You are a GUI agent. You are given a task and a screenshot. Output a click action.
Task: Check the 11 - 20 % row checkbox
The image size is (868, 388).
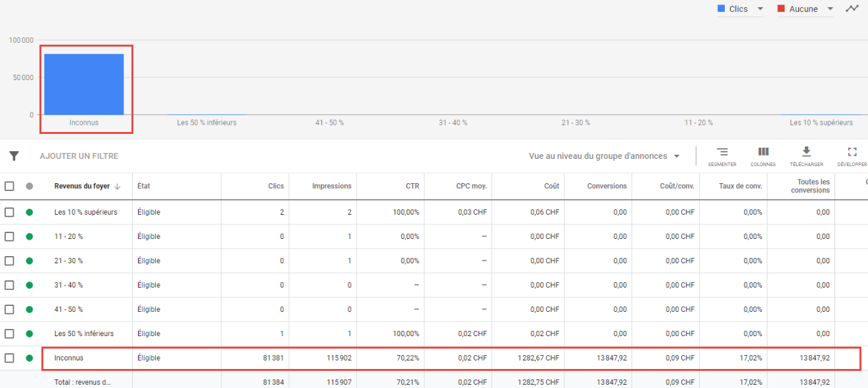pyautogui.click(x=9, y=236)
